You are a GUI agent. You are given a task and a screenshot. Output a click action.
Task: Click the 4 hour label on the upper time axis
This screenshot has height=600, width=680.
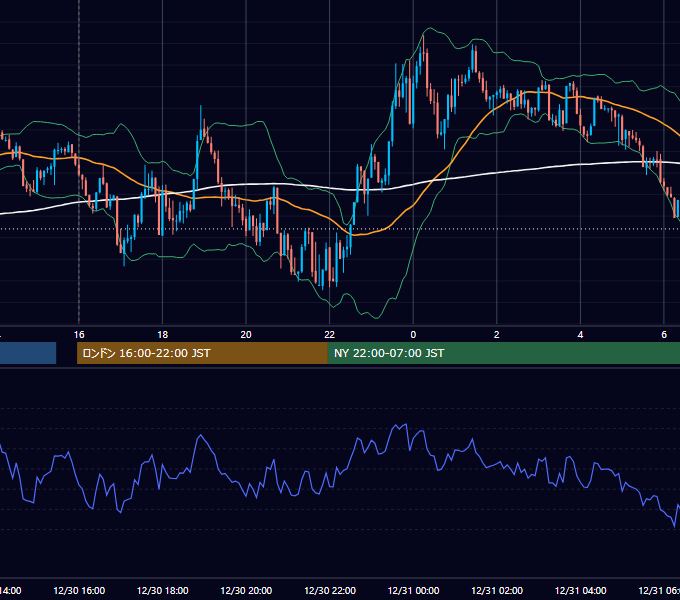580,335
